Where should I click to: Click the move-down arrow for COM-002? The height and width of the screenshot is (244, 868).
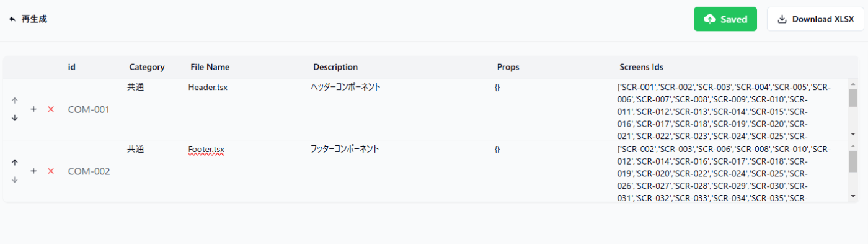[x=15, y=179]
